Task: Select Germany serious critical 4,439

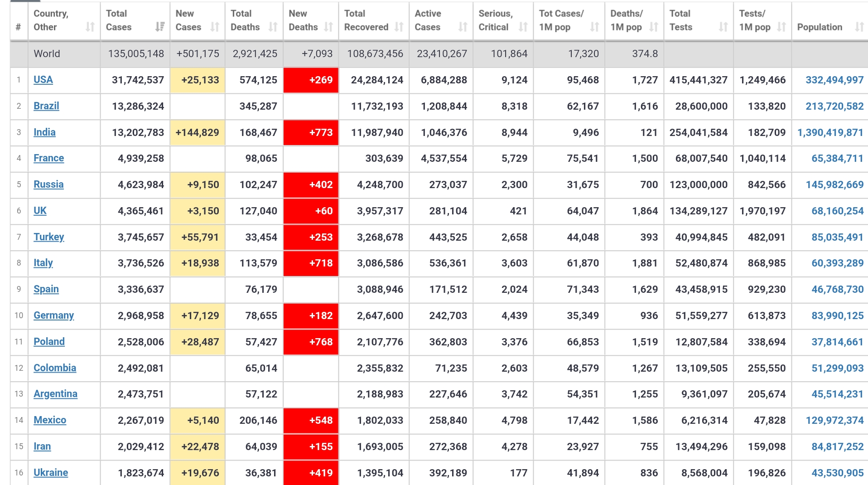Action: point(503,315)
